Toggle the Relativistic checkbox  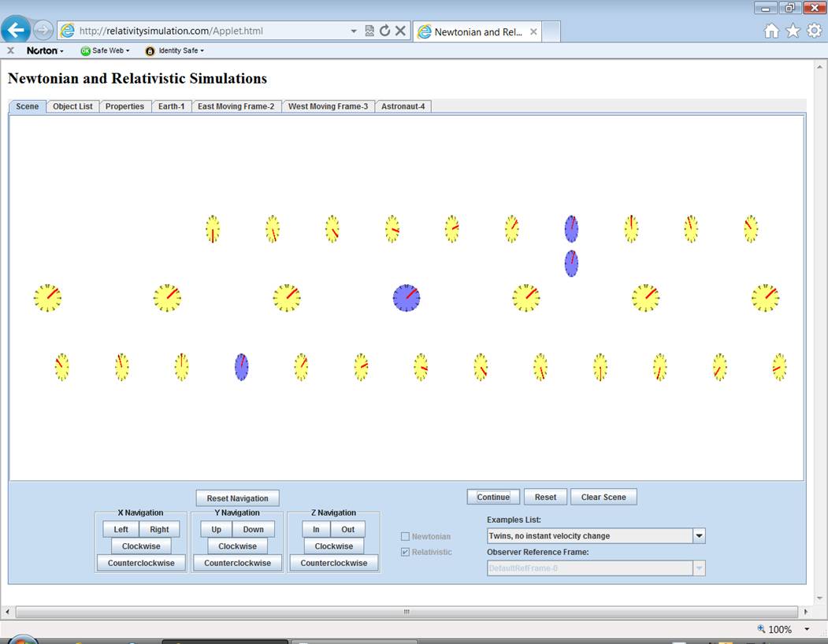pos(406,552)
